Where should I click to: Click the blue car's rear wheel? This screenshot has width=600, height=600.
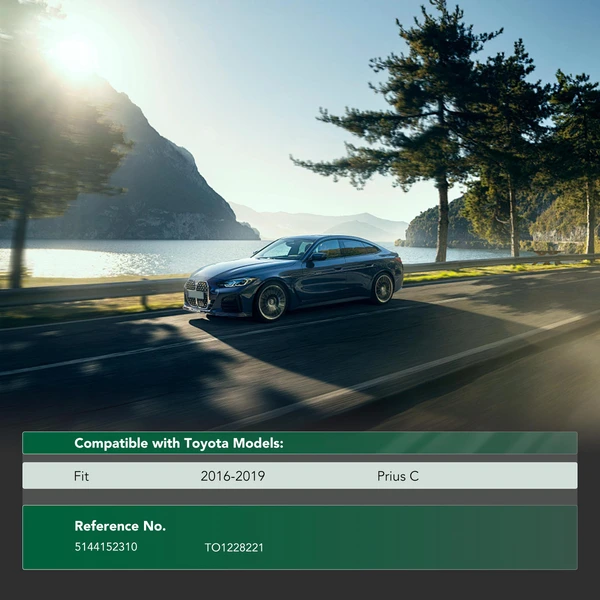pyautogui.click(x=383, y=288)
